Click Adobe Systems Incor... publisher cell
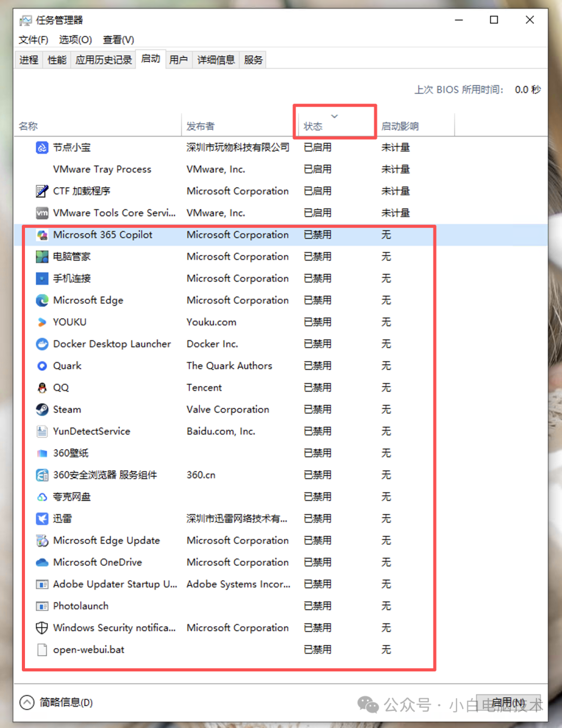Screen dimensions: 562x728 tap(238, 584)
